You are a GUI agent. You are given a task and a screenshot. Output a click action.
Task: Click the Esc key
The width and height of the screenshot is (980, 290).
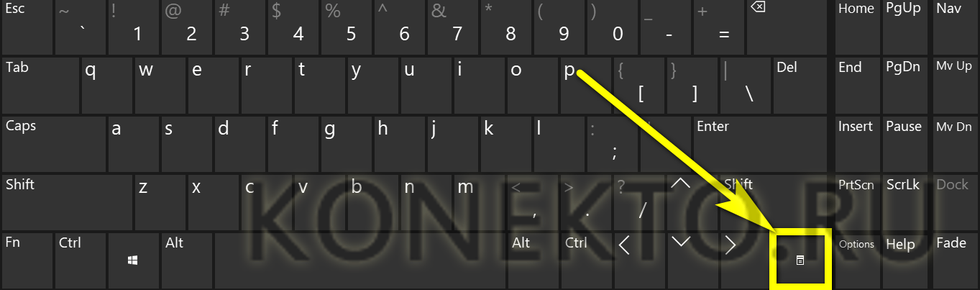(x=53, y=27)
